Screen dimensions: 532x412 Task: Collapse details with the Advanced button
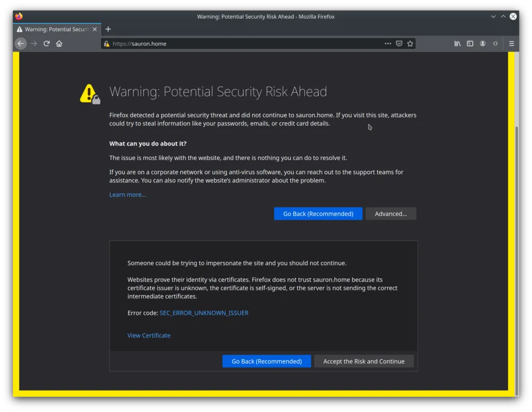(x=391, y=214)
